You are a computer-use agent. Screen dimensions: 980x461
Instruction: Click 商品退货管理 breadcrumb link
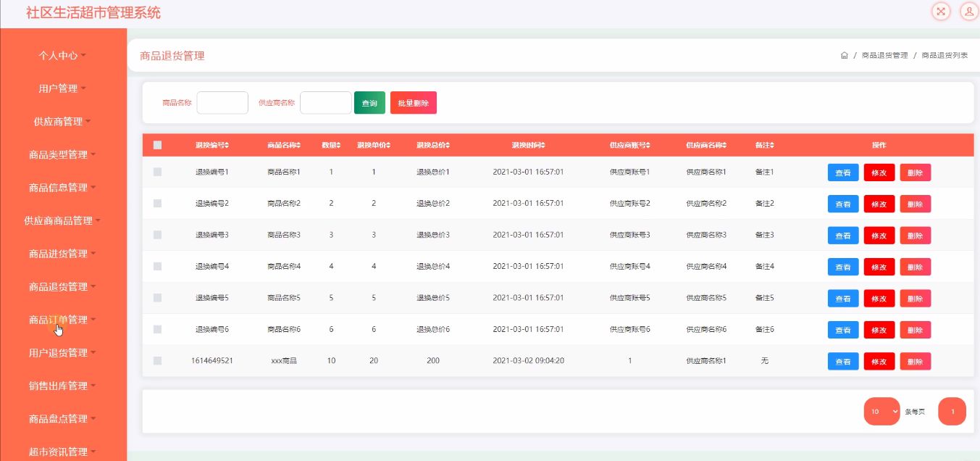[884, 56]
